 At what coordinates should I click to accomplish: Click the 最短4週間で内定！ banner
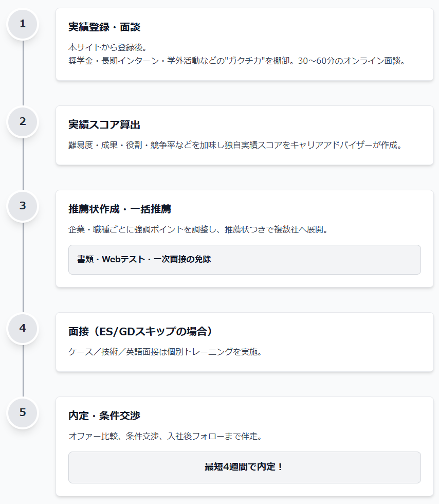(244, 467)
